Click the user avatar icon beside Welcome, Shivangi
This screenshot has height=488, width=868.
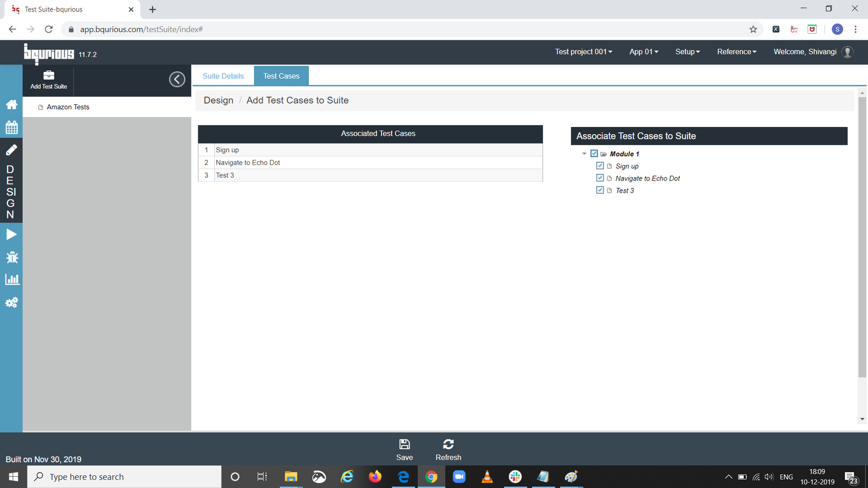tap(848, 52)
